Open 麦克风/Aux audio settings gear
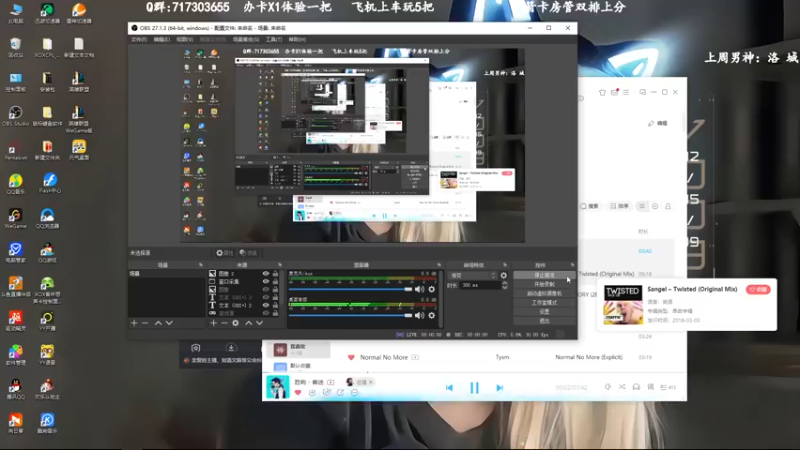 coord(432,289)
